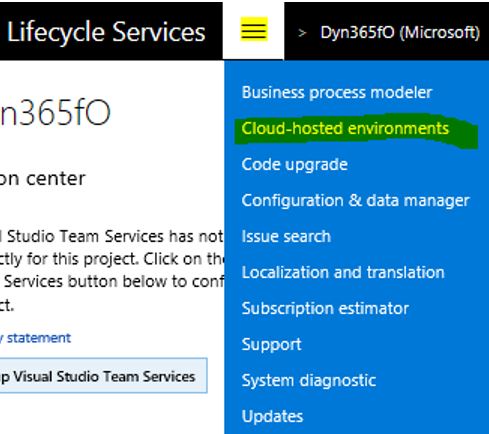
Task: Open Issue search from menu
Action: (286, 236)
